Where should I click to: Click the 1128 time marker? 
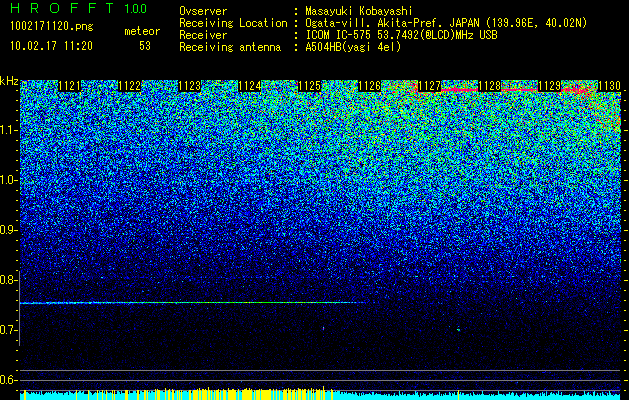pyautogui.click(x=490, y=86)
